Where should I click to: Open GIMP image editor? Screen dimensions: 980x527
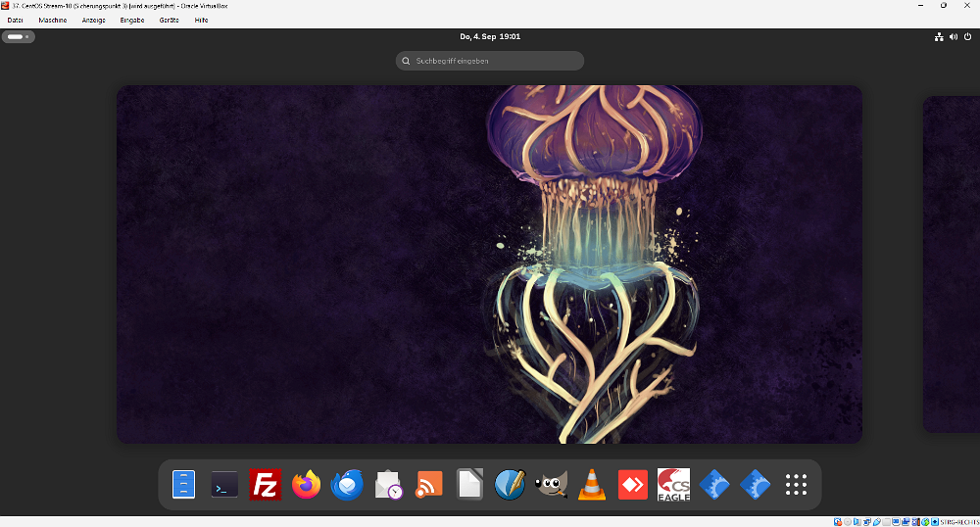551,485
